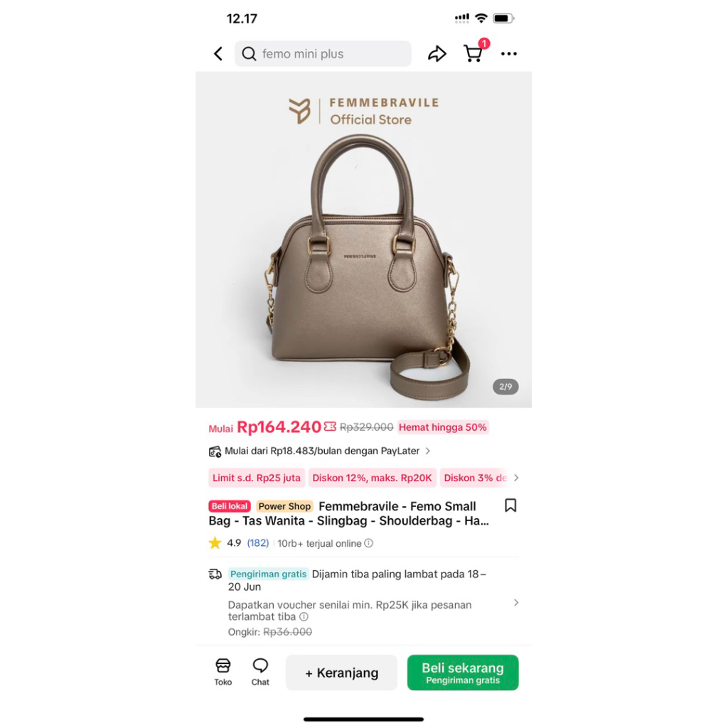Click the search field with femo mini plus
This screenshot has height=728, width=728.
323,54
